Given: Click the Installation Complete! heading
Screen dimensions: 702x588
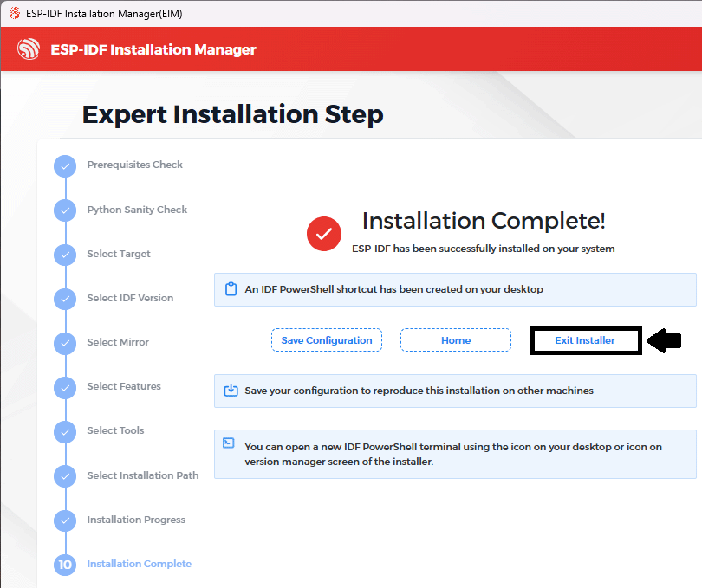Looking at the screenshot, I should point(484,221).
